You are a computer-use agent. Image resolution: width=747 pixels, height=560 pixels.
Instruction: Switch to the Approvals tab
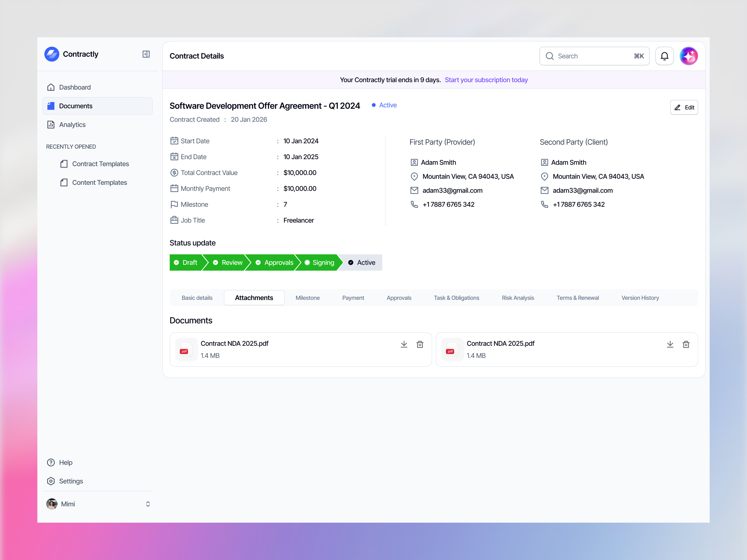[399, 298]
